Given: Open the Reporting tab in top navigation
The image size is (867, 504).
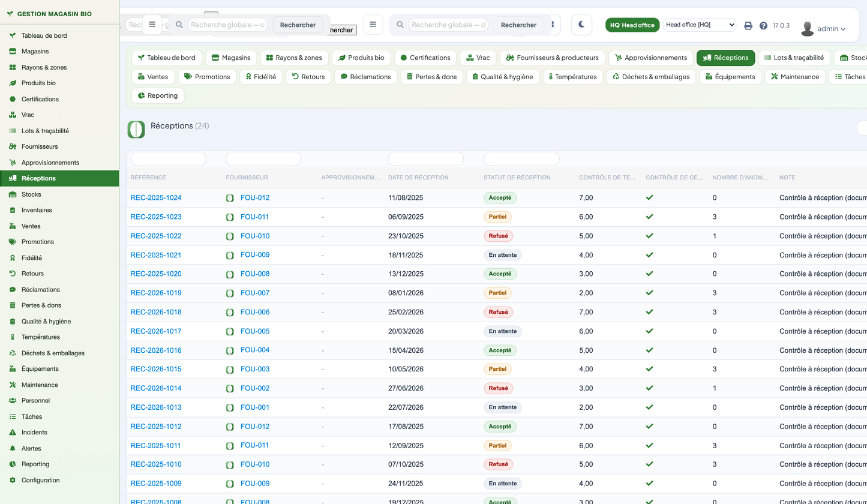Looking at the screenshot, I should pyautogui.click(x=158, y=95).
